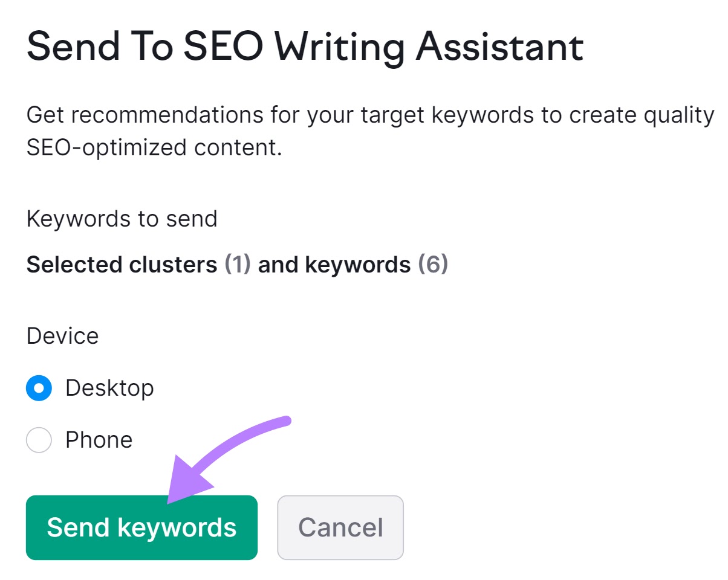Click the "Keywords to send" label

tap(122, 219)
